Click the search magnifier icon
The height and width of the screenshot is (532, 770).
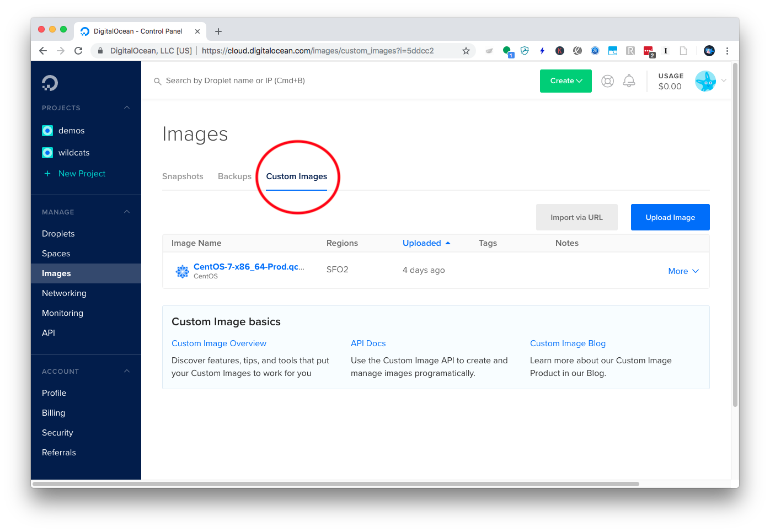[157, 81]
